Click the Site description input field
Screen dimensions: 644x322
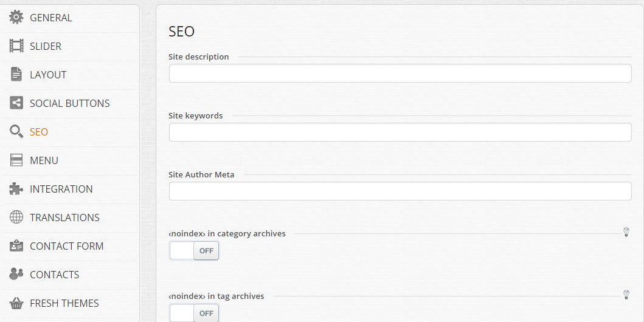[400, 74]
